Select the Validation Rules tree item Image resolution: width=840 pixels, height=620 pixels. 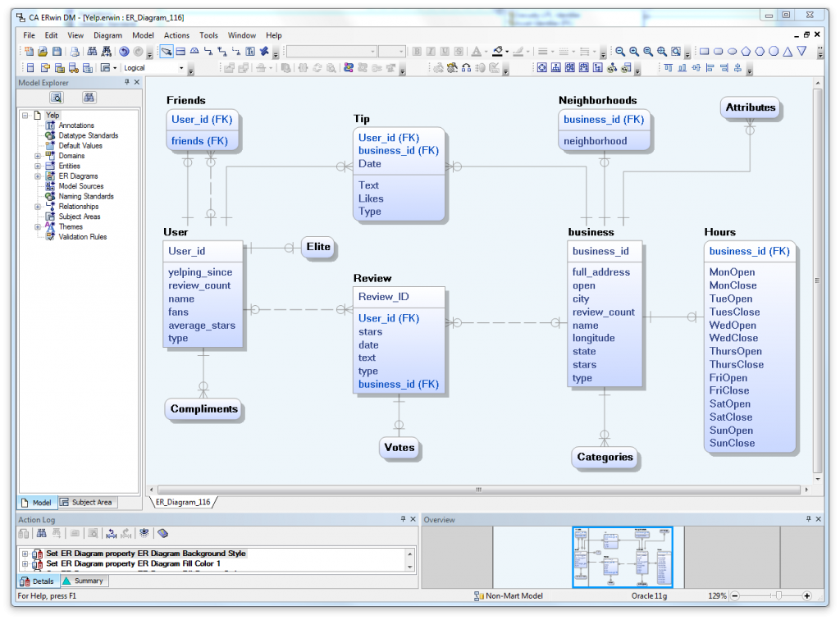tap(83, 237)
